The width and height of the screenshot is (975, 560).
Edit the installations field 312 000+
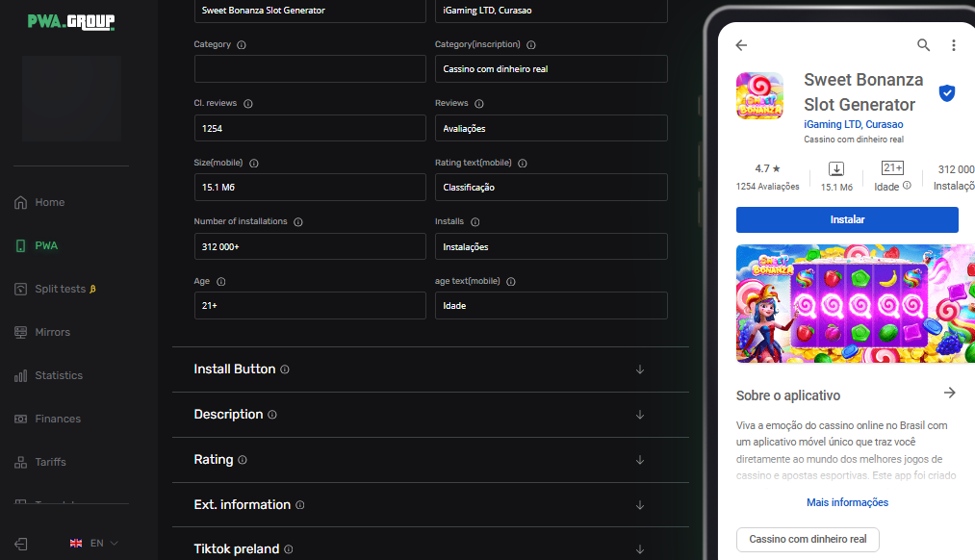tap(310, 246)
